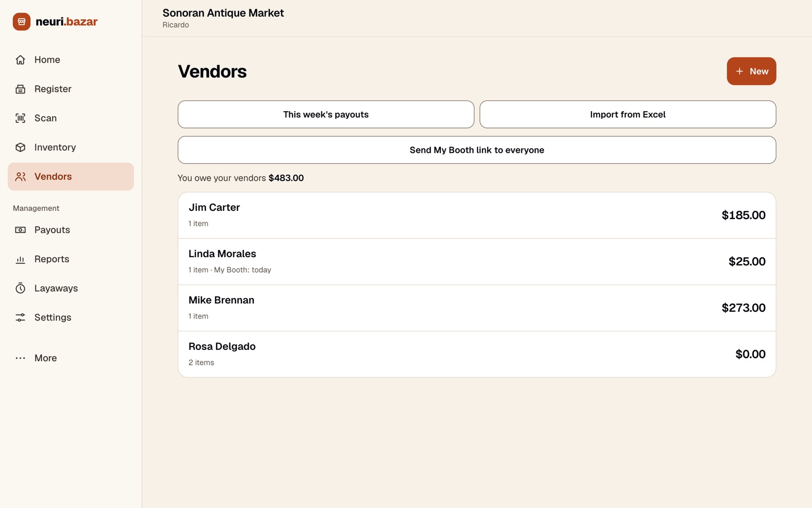This screenshot has width=812, height=508.
Task: Click the plus icon on New button
Action: tap(739, 71)
